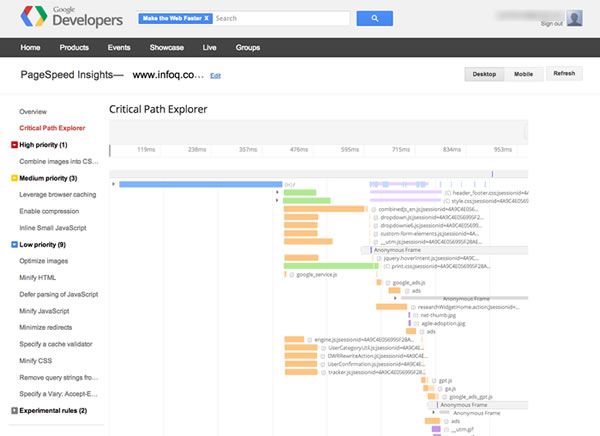Click the timeline marker on the gray strip
600x436 pixels.
click(492, 174)
